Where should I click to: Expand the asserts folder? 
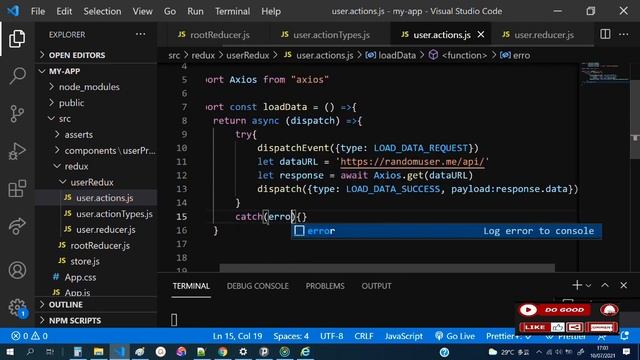click(x=78, y=135)
